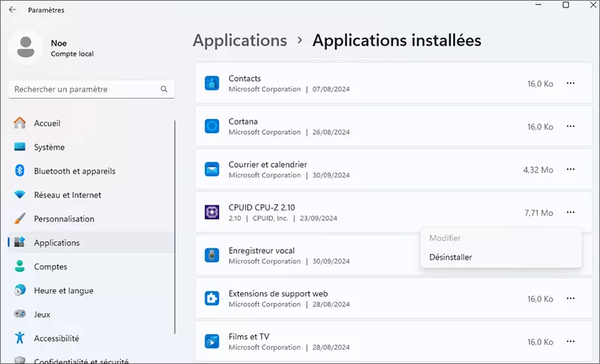Click the CPUID CPU-Z app icon
The image size is (600, 364).
[x=211, y=212]
